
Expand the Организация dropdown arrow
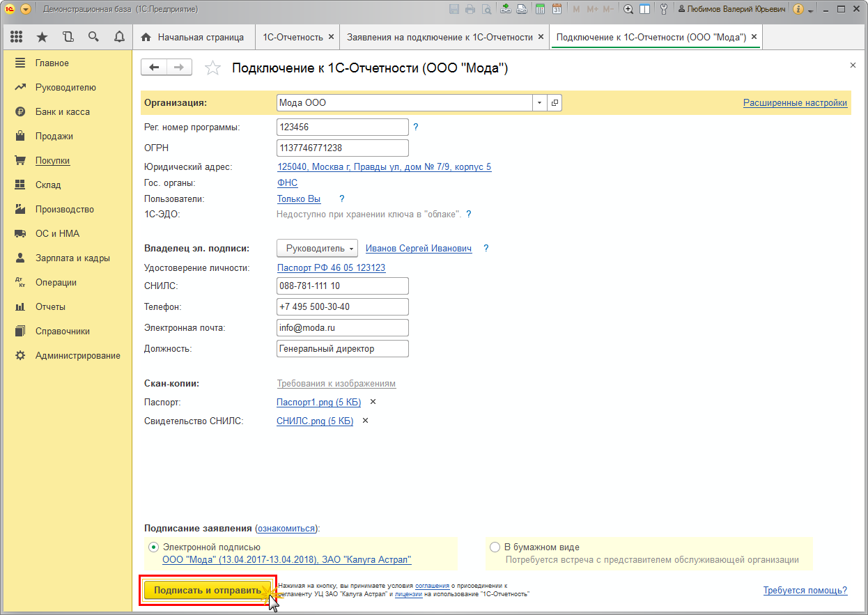pos(540,103)
